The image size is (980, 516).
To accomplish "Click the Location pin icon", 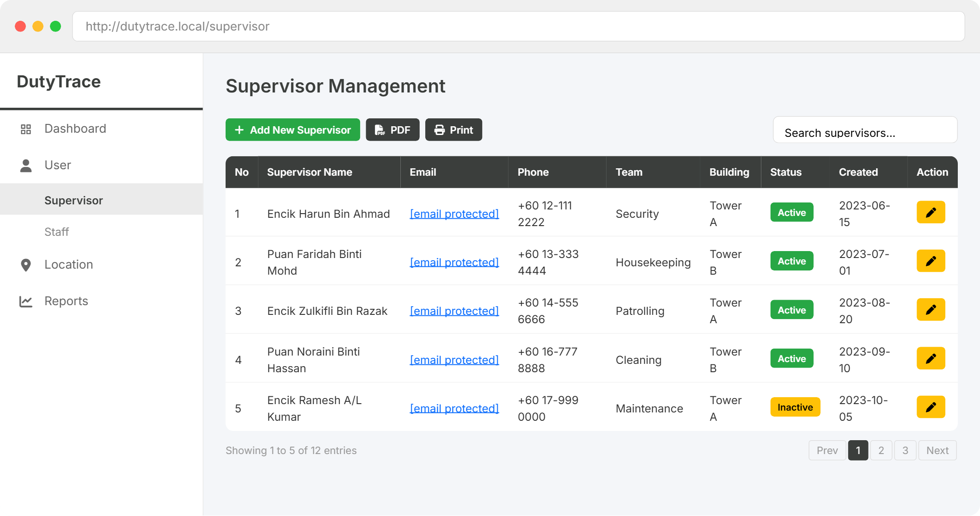I will click(26, 265).
